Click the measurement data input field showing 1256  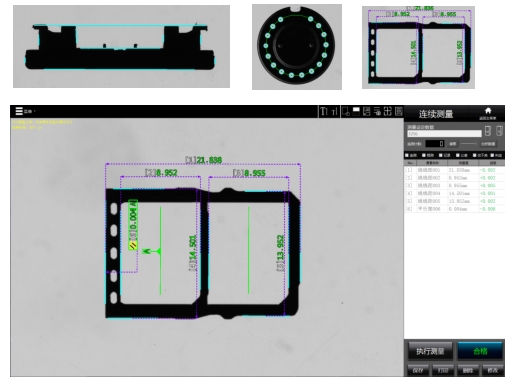(x=444, y=134)
